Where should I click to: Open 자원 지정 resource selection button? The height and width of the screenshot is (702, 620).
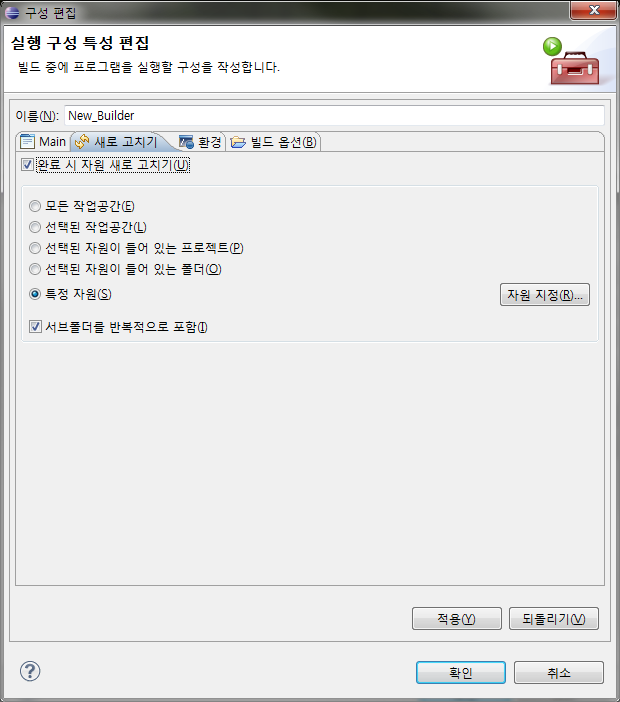pyautogui.click(x=545, y=295)
